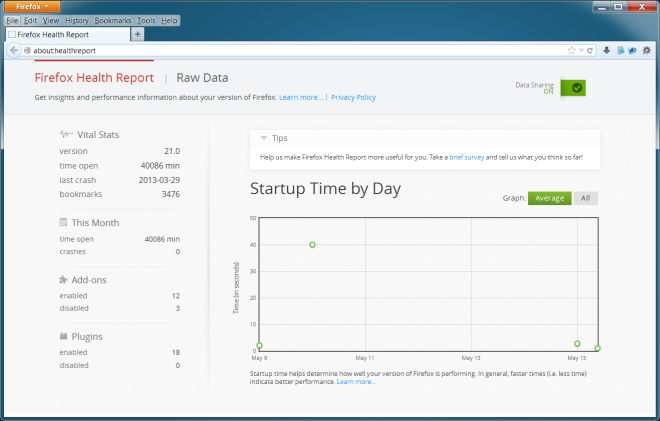Toggle the Data Sharing switch

pyautogui.click(x=573, y=88)
